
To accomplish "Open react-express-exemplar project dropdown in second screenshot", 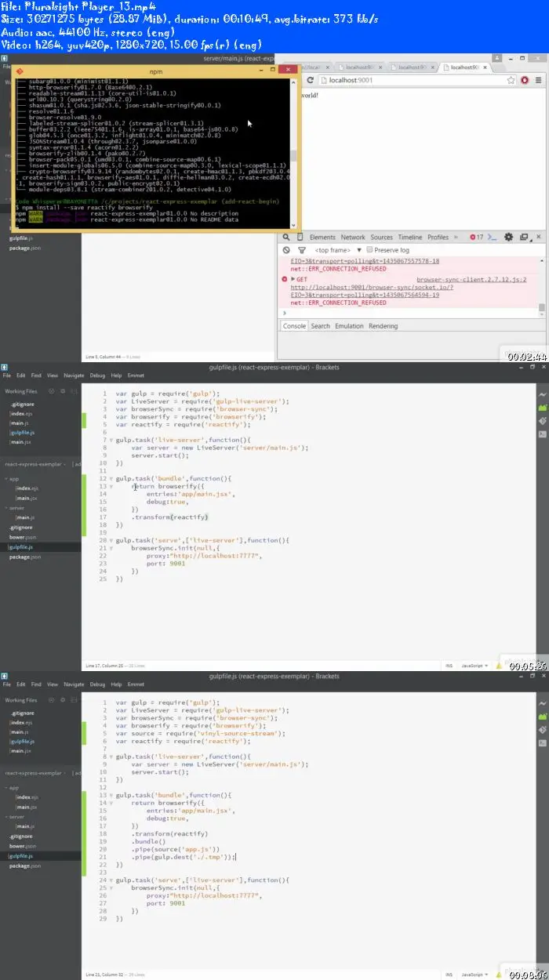I will [x=36, y=464].
